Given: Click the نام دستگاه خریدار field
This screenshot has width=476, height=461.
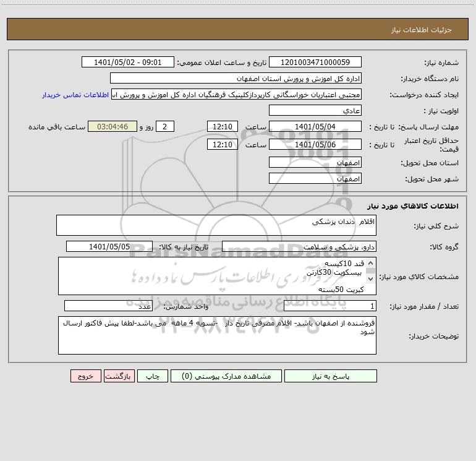Looking at the screenshot, I should coord(236,78).
